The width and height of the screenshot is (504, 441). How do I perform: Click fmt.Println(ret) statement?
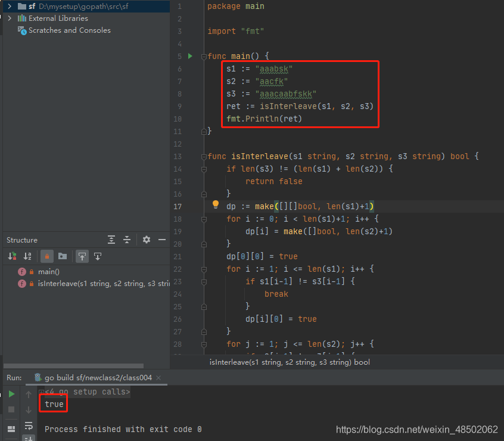pos(265,119)
